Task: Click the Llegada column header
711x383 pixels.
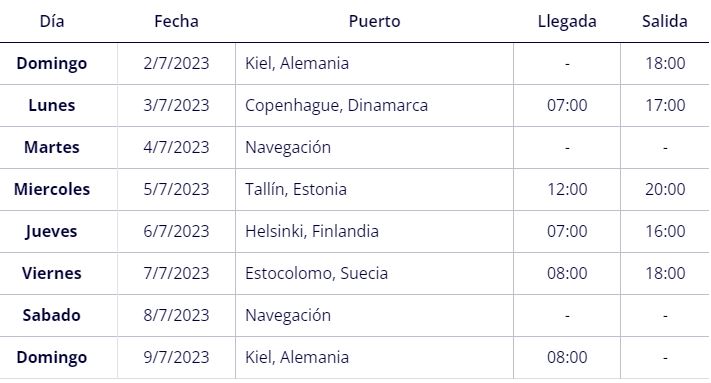Action: [567, 21]
